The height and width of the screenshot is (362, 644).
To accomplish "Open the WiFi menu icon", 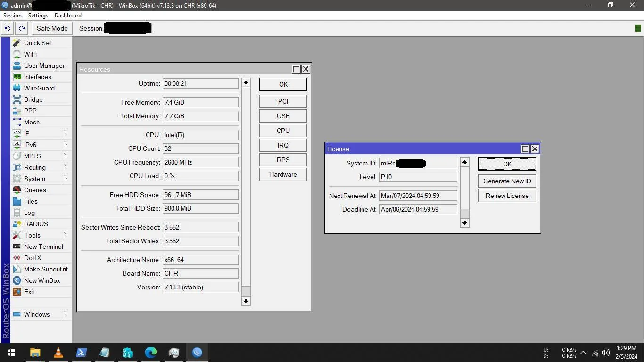I will click(17, 54).
